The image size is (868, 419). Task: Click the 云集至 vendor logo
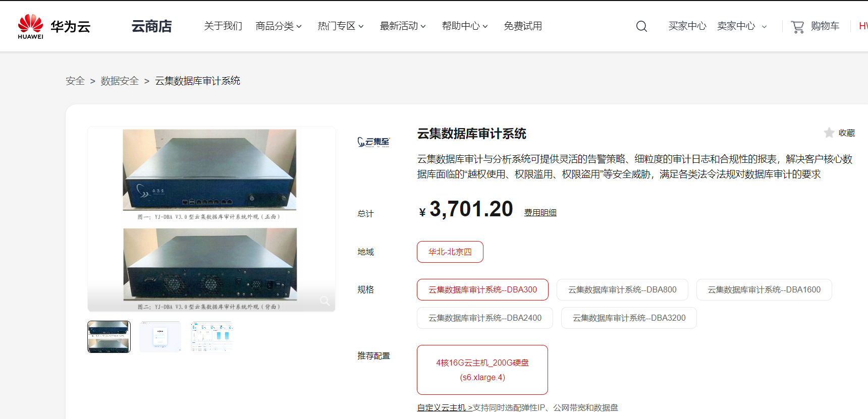tap(373, 142)
